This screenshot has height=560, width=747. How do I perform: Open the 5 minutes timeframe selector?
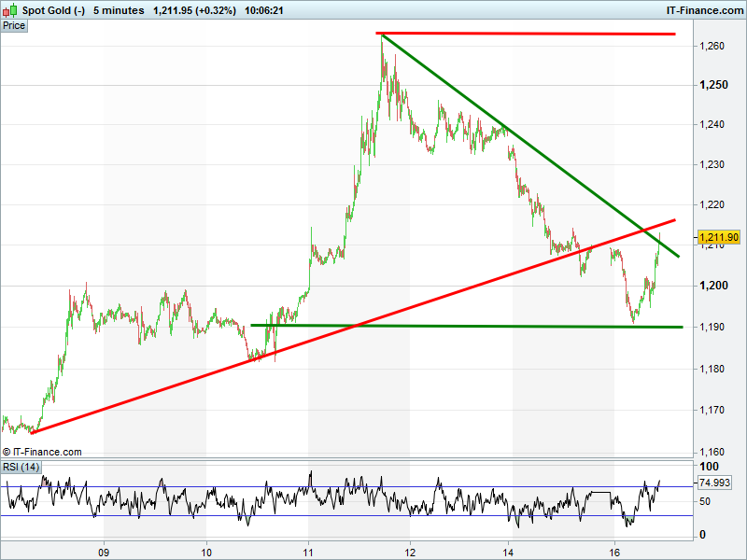(119, 10)
